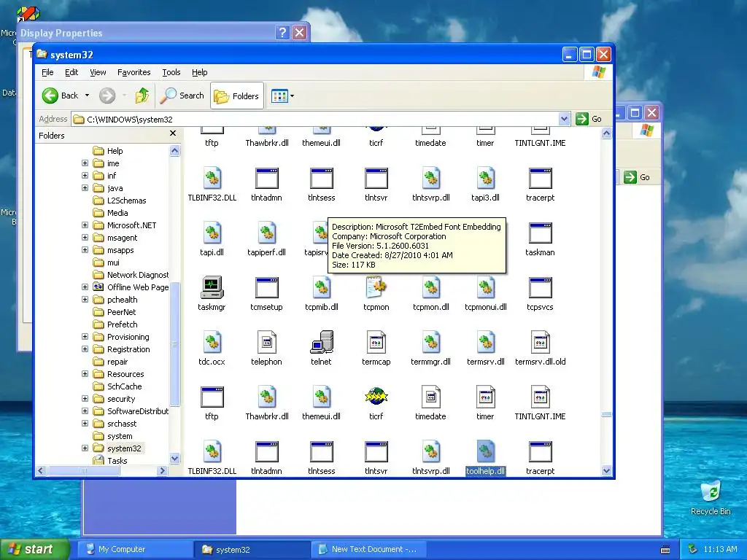Image resolution: width=747 pixels, height=560 pixels.
Task: Open the Recycle Bin desktop icon
Action: pyautogui.click(x=711, y=498)
